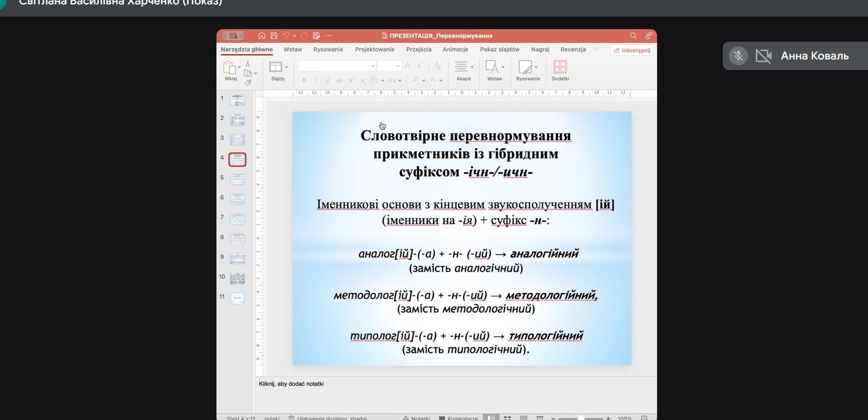Select slide 7 thumbnail in the panel
This screenshot has width=868, height=420.
tap(237, 219)
